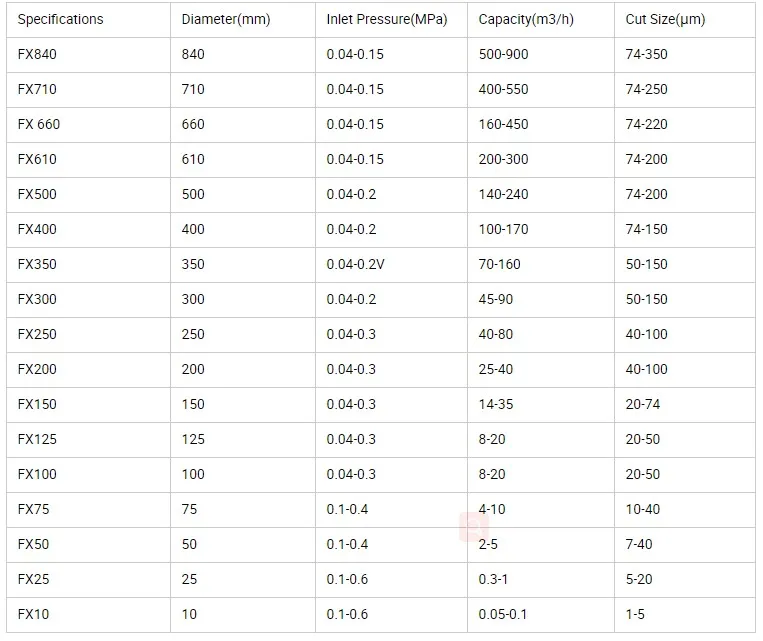The height and width of the screenshot is (641, 763).
Task: Select the FX75 row label
Action: (34, 509)
